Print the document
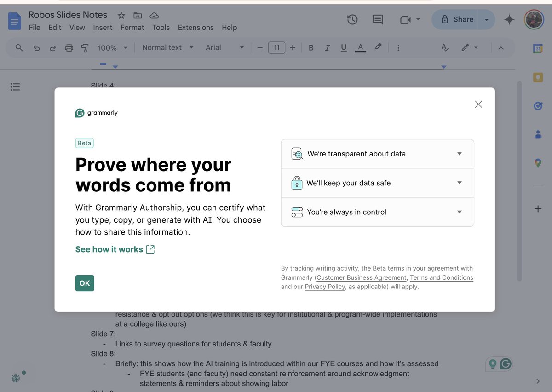Viewport: 552px width, 392px height. click(x=69, y=48)
